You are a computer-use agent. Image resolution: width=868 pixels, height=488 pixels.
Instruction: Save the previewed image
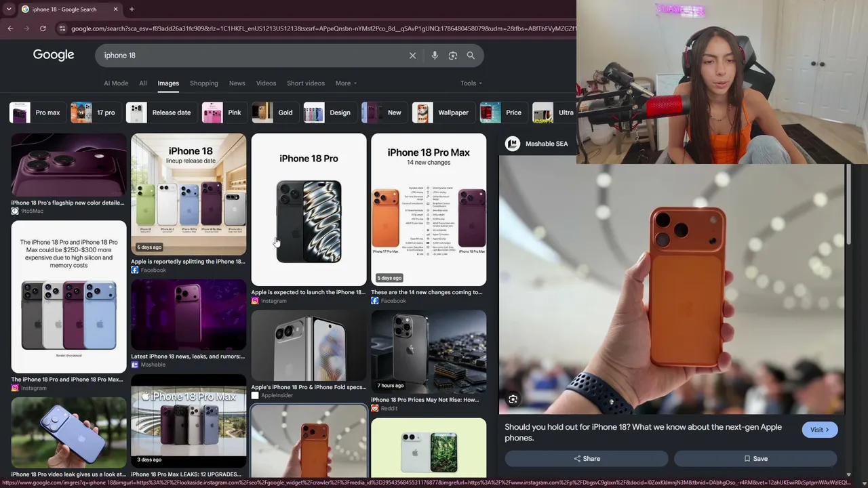(755, 459)
